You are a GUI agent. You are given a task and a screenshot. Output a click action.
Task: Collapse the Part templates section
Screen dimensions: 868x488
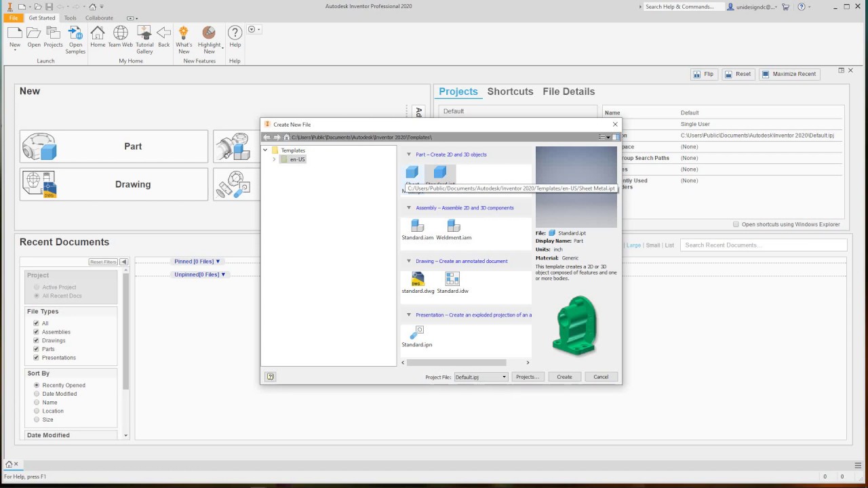409,155
